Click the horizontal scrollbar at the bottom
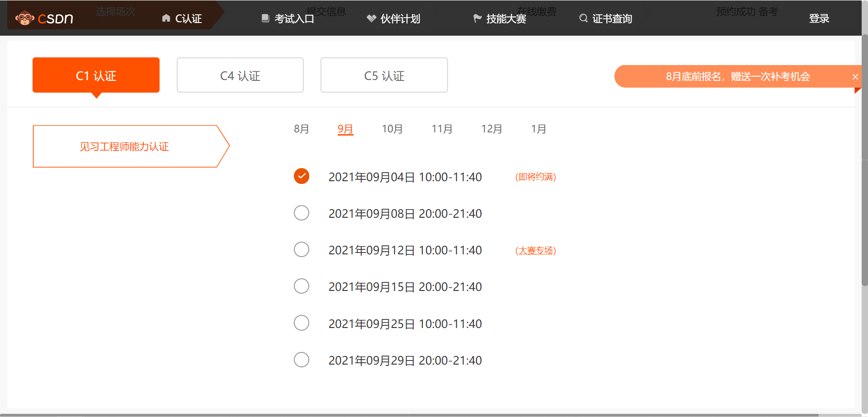 click(407, 415)
